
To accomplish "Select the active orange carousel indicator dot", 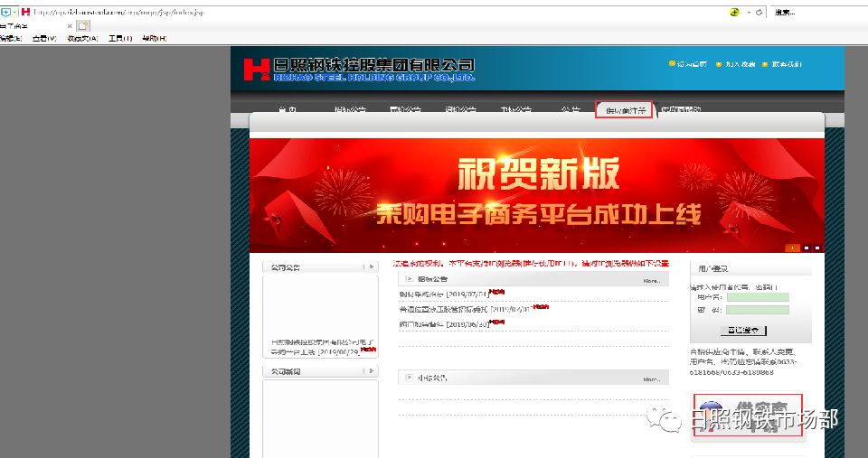I will point(792,248).
